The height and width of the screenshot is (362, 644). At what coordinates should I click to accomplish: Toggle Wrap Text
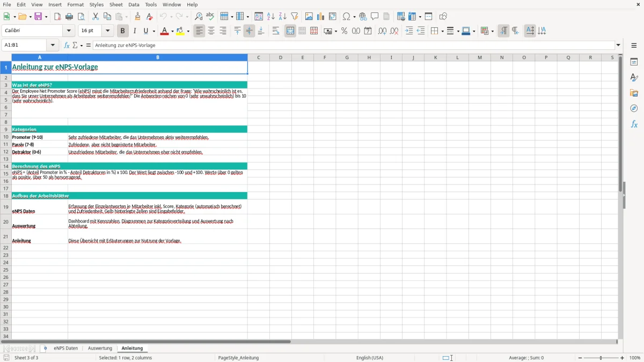(276, 31)
